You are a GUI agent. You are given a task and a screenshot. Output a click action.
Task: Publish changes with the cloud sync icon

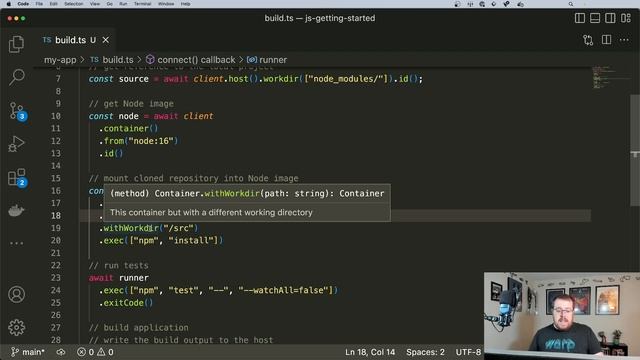61,352
